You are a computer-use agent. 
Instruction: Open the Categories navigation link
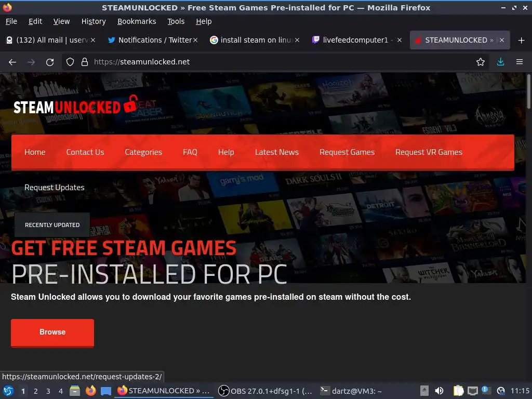(x=143, y=152)
